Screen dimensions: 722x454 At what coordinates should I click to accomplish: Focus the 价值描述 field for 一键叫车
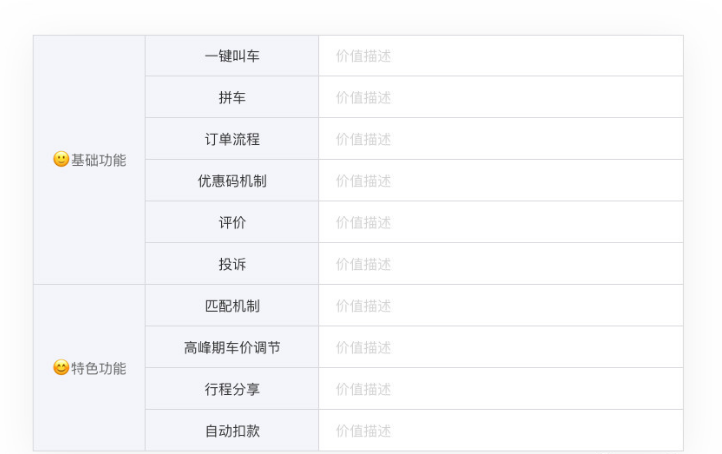point(500,56)
